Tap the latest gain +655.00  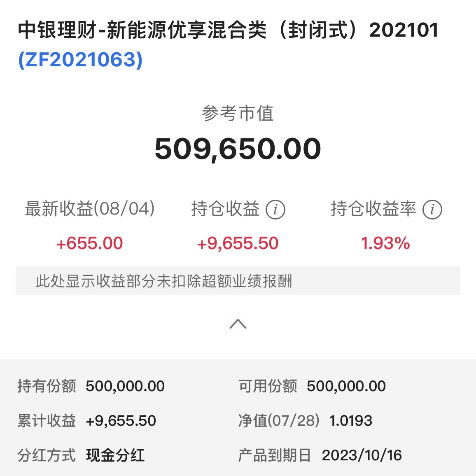click(x=89, y=243)
